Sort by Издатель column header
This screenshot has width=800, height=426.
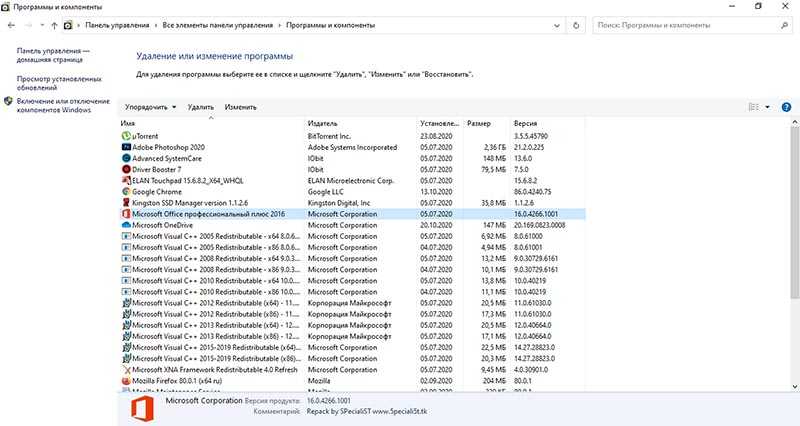tap(361, 123)
